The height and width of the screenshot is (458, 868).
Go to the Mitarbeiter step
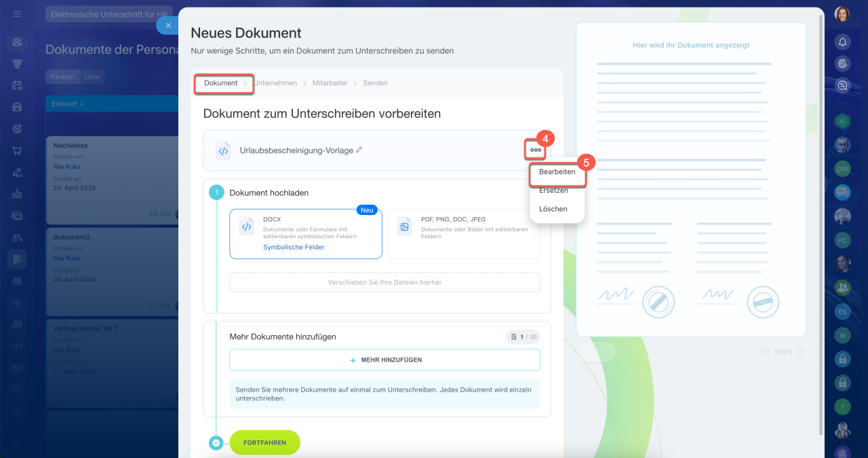330,83
